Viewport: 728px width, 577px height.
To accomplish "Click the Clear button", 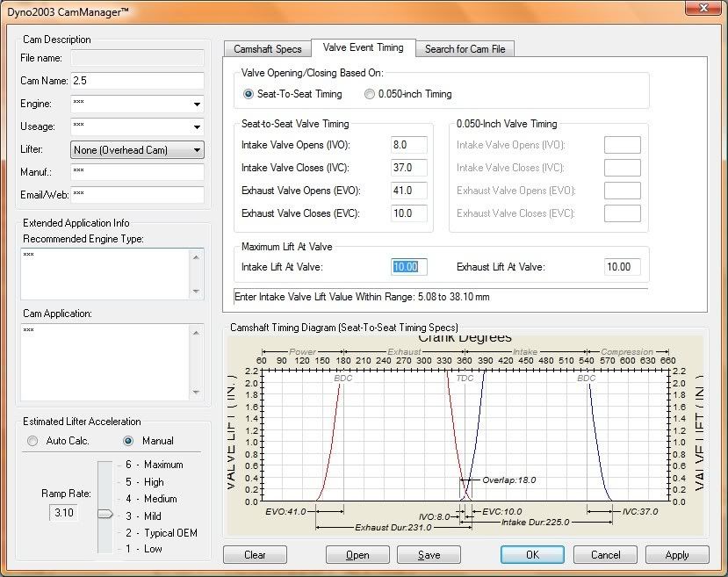I will (x=255, y=555).
